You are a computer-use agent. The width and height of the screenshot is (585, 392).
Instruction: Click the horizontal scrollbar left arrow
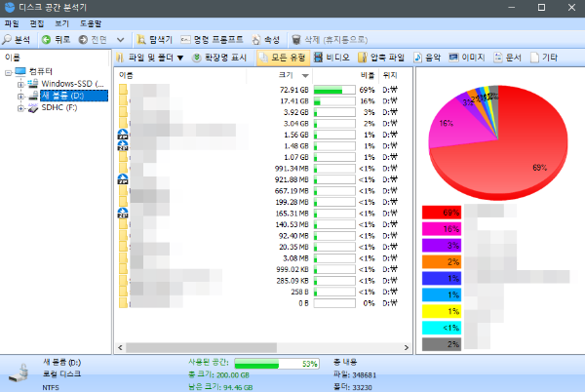coord(120,347)
